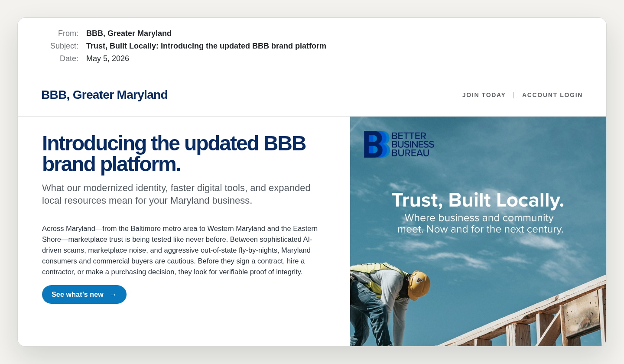Open the ACCOUNT LOGIN link
This screenshot has height=364, width=624.
coord(552,95)
